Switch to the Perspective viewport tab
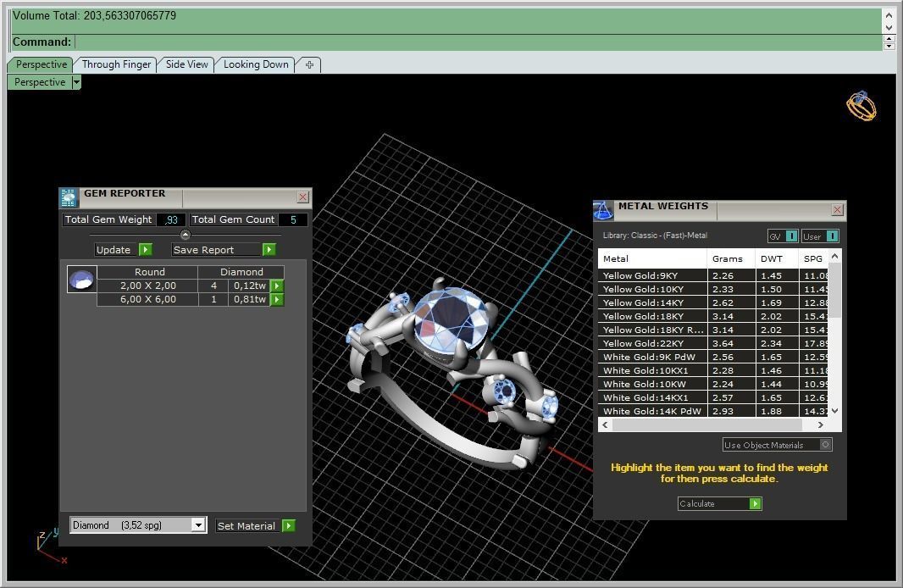Viewport: 903px width, 588px height. click(41, 64)
